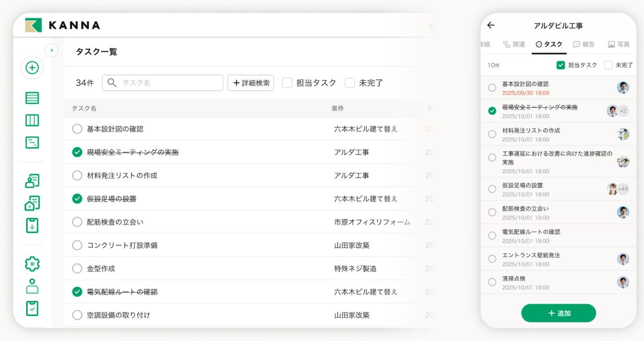Image resolution: width=644 pixels, height=341 pixels.
Task: Click the task note icon in the sidebar
Action: coord(32,142)
